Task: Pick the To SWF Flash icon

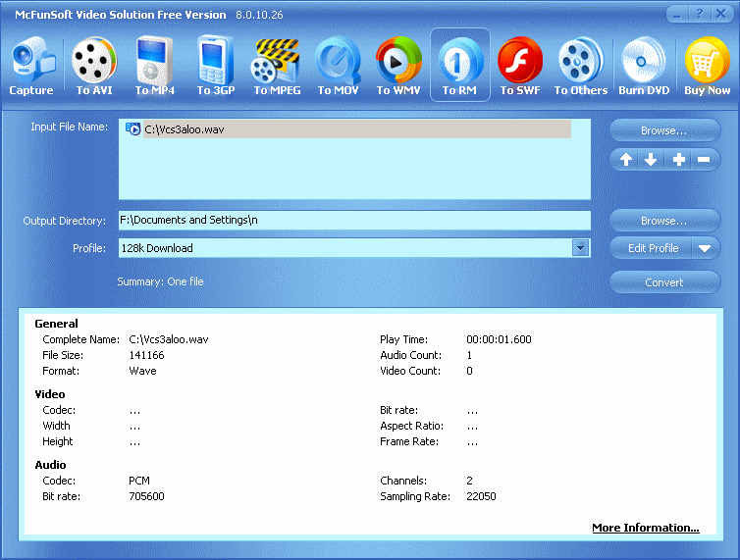Action: click(520, 66)
